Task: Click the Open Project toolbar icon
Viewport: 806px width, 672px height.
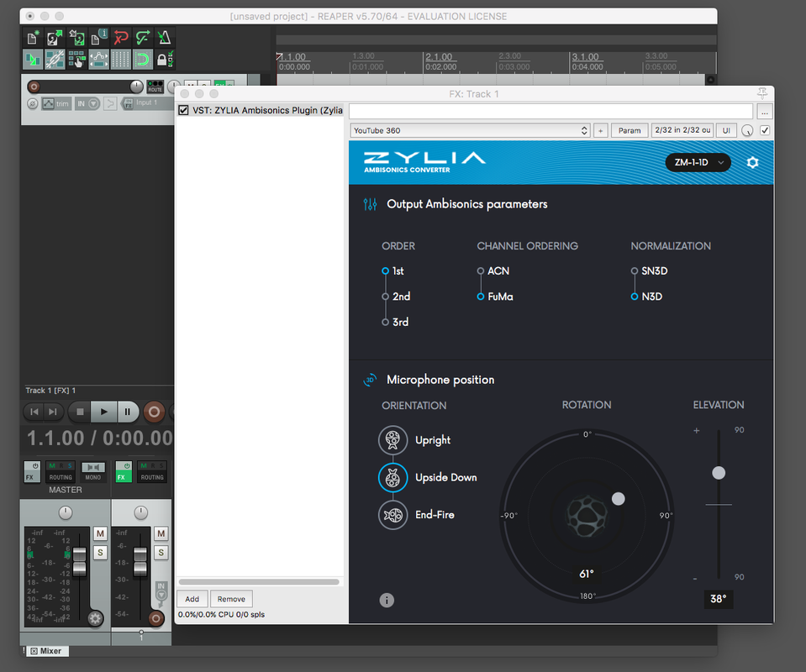Action: click(55, 38)
